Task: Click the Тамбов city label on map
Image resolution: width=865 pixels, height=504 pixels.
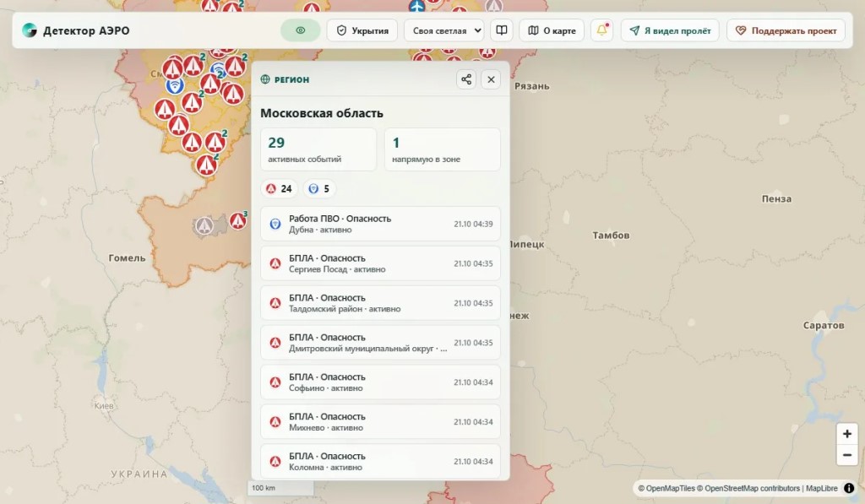Action: pos(610,236)
